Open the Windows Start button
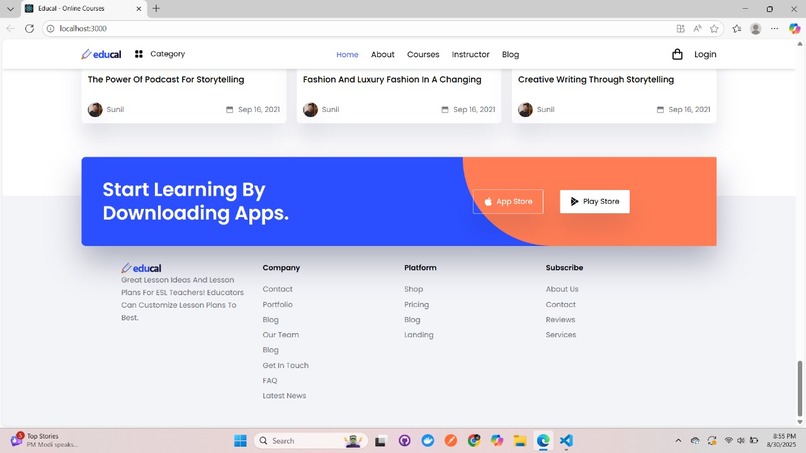The image size is (806, 453). pyautogui.click(x=240, y=441)
